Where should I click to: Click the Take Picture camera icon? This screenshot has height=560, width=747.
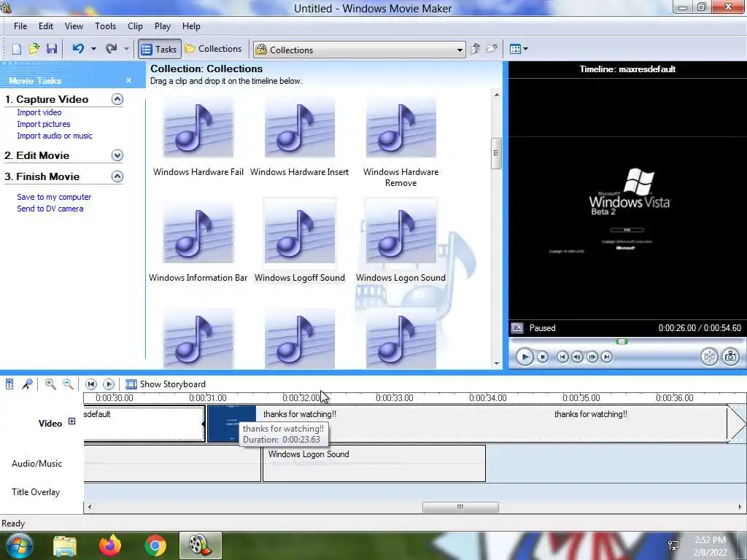pos(731,357)
